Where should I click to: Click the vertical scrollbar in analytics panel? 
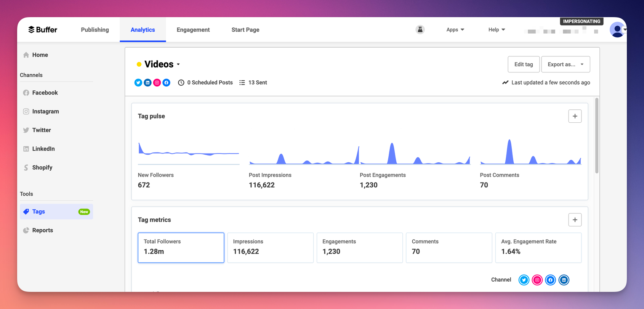point(597,136)
